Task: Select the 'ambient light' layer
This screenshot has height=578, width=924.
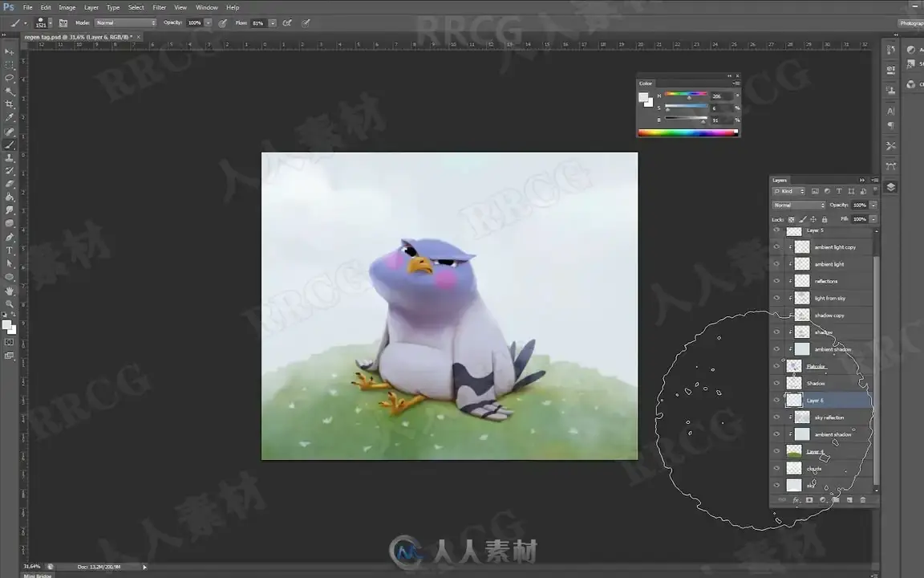Action: [x=829, y=264]
